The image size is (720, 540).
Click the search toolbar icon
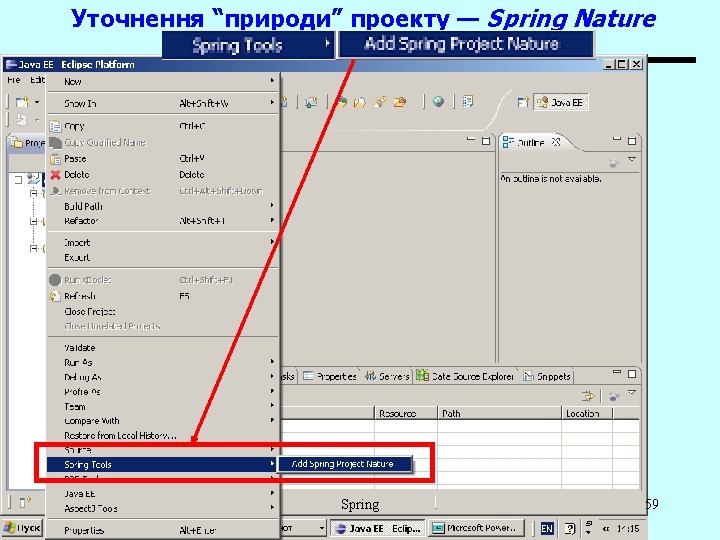[379, 102]
